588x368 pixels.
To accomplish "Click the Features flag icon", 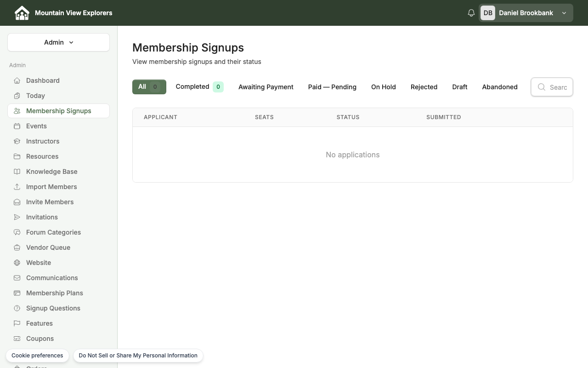I will [17, 323].
